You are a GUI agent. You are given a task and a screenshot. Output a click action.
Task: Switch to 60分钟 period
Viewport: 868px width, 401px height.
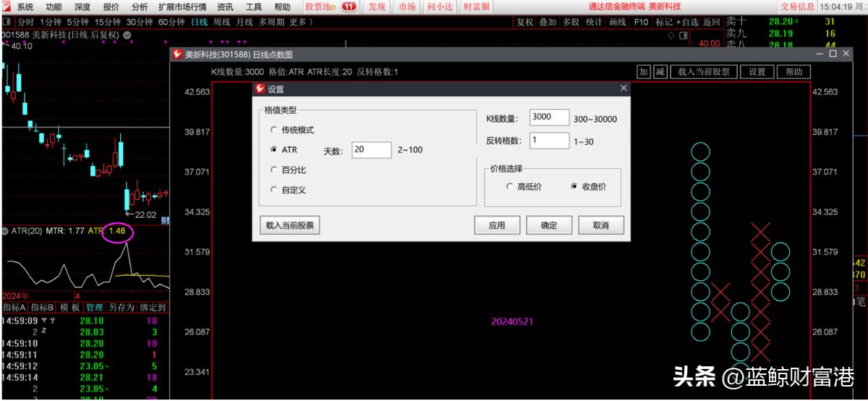pyautogui.click(x=171, y=22)
